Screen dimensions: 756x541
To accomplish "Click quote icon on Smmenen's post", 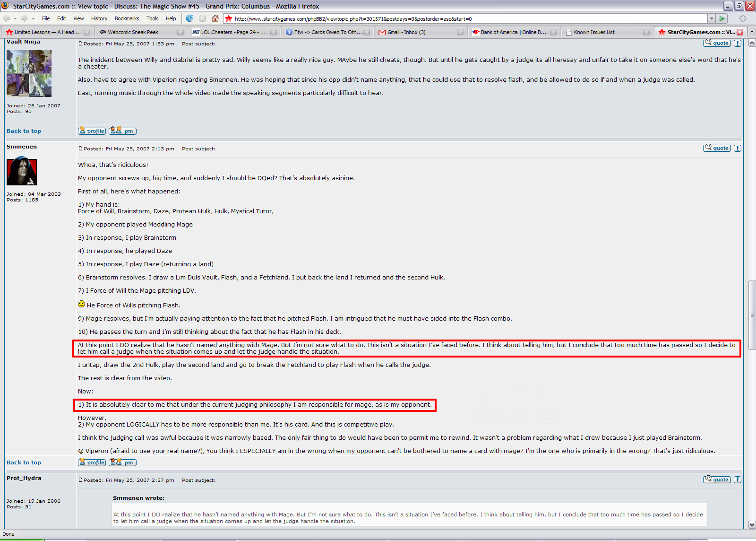I will tap(717, 148).
